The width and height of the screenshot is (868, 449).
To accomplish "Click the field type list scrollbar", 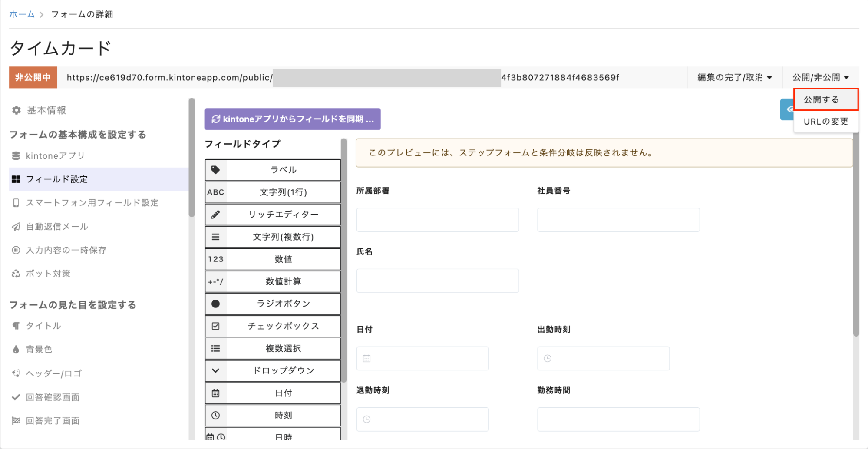I will pyautogui.click(x=344, y=261).
